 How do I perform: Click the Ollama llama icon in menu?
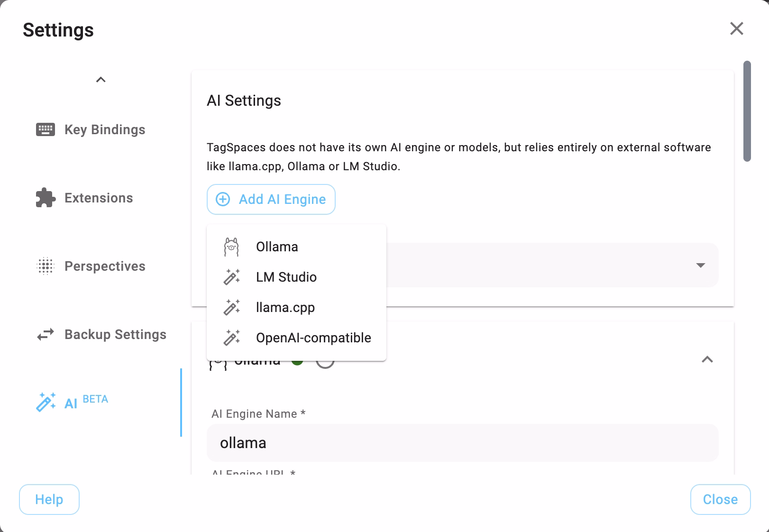231,247
